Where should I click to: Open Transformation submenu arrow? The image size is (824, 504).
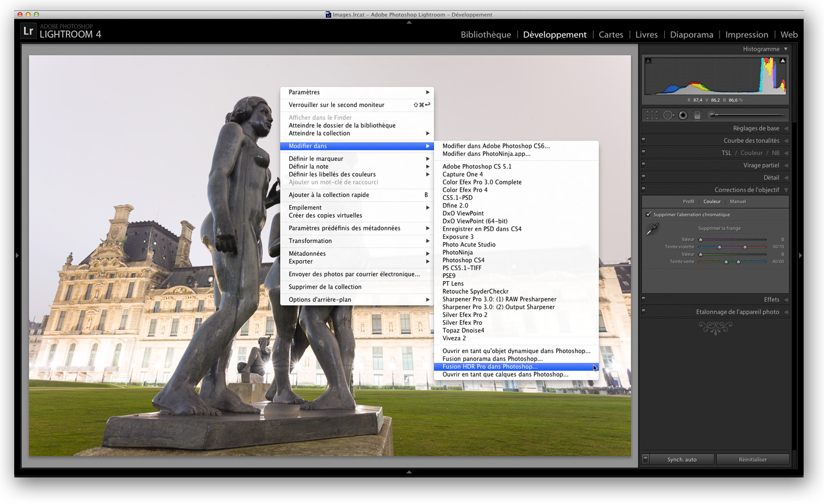tap(427, 241)
